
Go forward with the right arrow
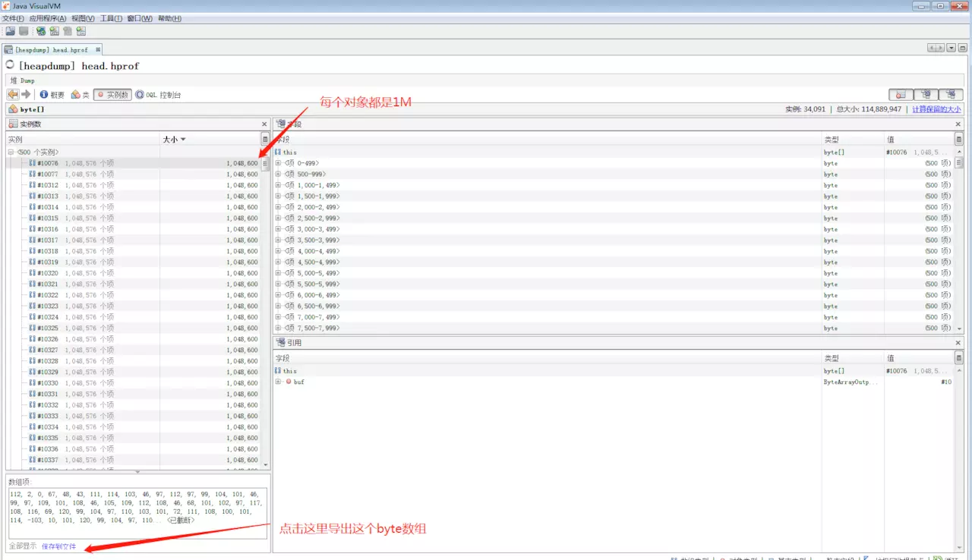(x=26, y=95)
